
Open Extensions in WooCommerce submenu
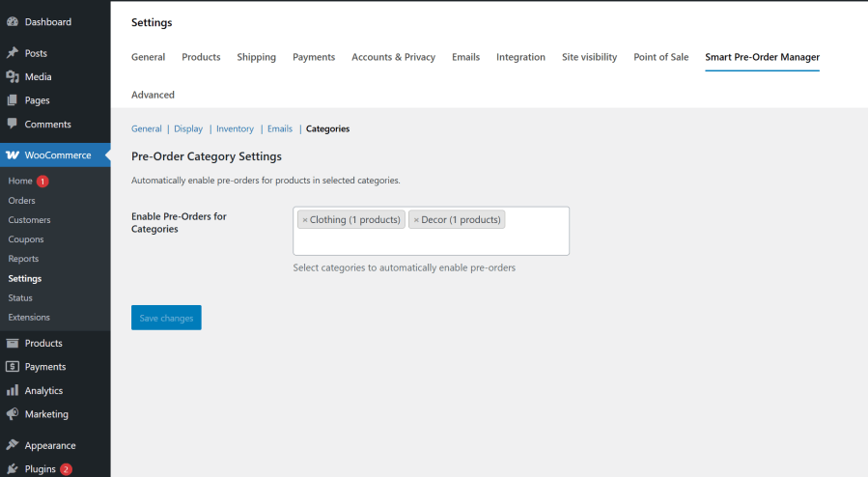29,317
